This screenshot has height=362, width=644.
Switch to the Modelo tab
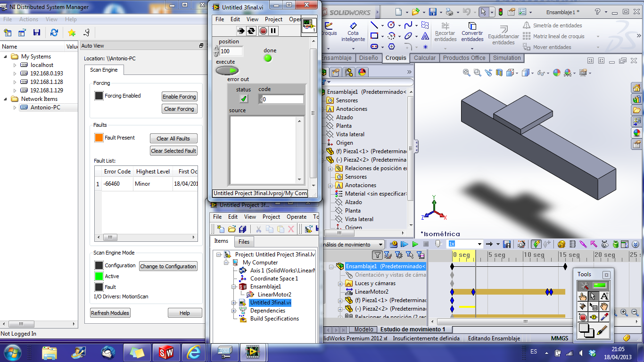363,329
